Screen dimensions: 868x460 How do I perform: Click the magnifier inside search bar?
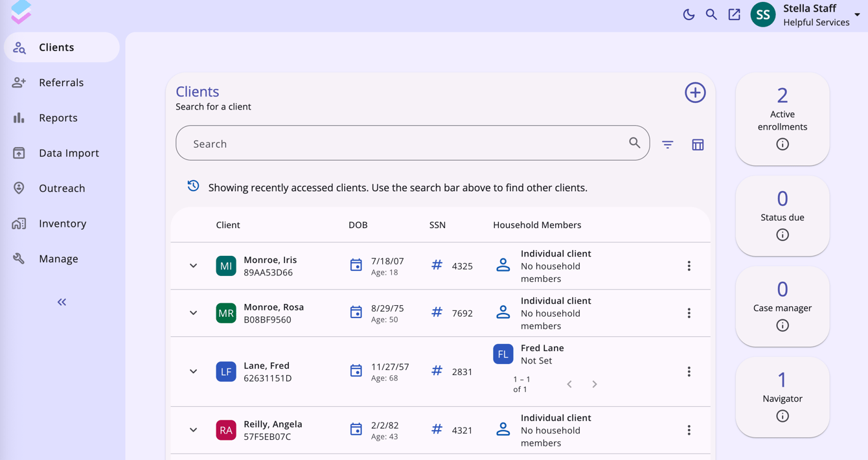click(635, 143)
